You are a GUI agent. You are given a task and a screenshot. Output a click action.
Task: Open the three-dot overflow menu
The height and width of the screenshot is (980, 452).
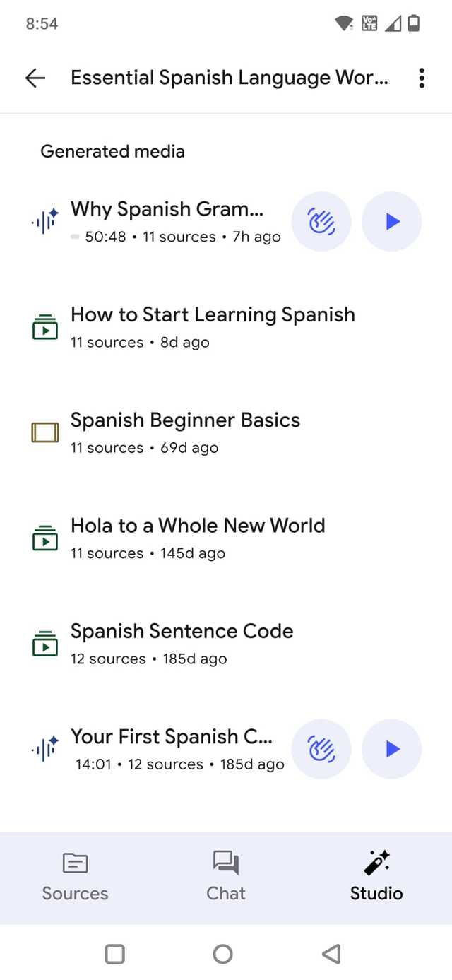pos(422,78)
